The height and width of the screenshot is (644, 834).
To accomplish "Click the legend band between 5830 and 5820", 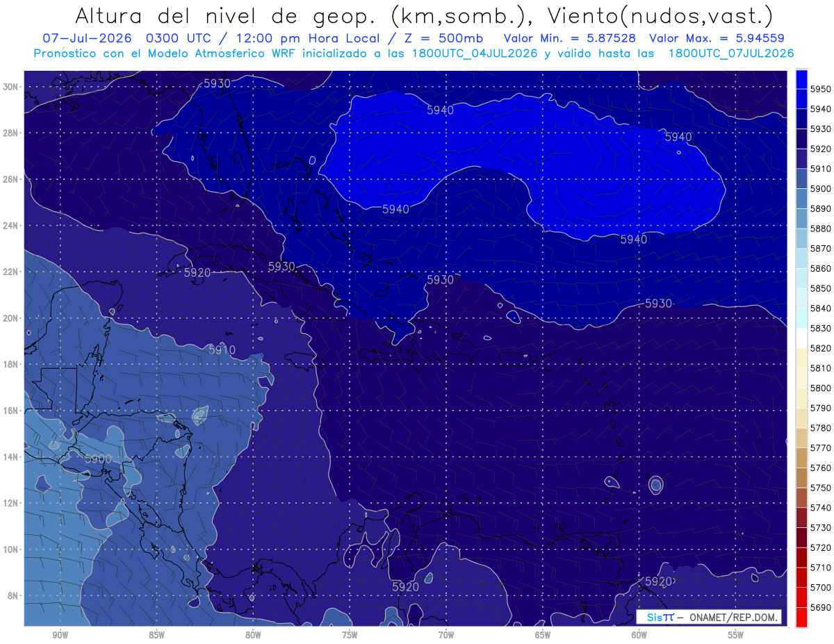I will coord(801,338).
